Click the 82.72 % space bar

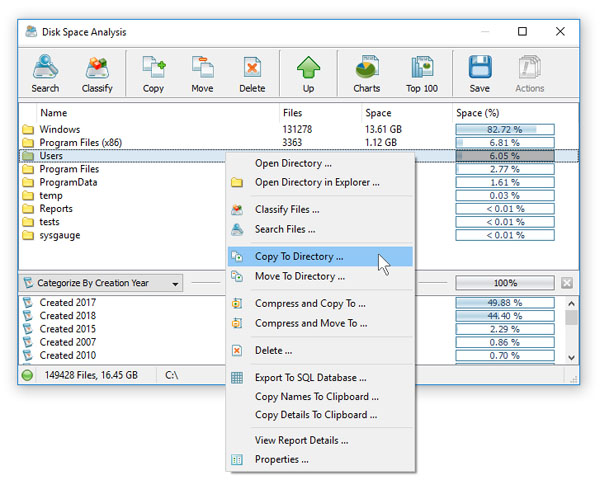click(x=505, y=129)
